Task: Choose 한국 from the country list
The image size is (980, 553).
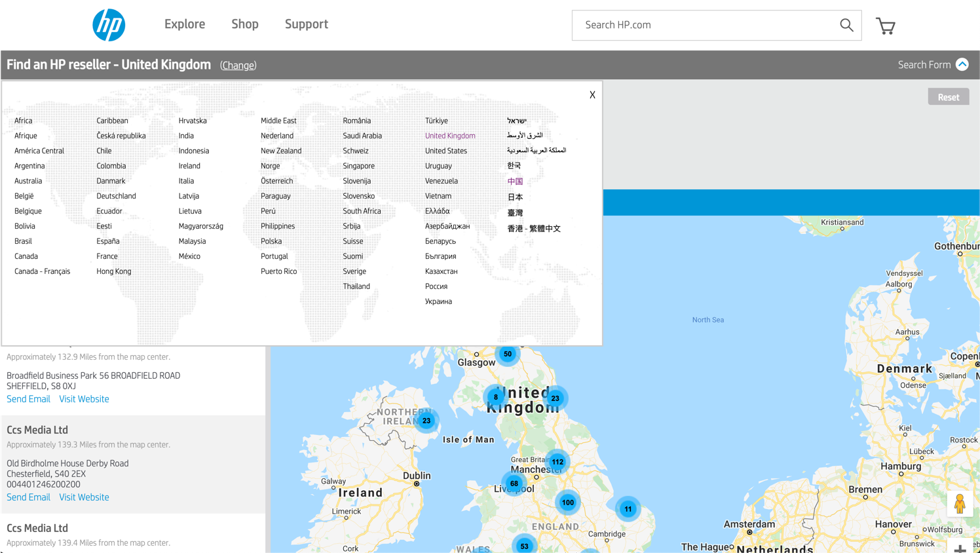Action: (x=514, y=166)
